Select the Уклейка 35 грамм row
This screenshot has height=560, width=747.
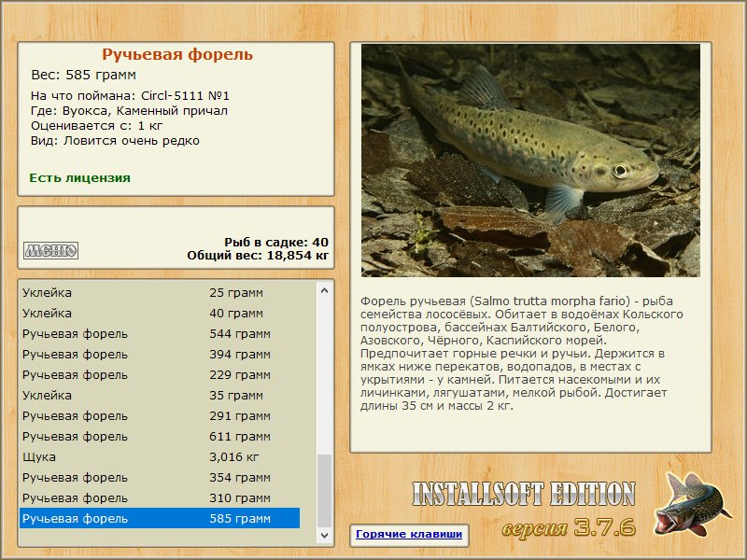point(160,395)
